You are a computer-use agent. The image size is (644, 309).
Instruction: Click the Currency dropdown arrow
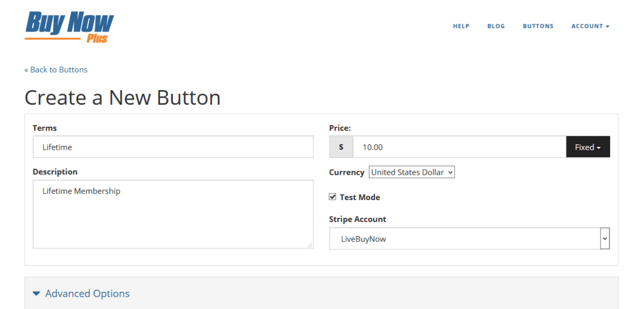coord(450,172)
